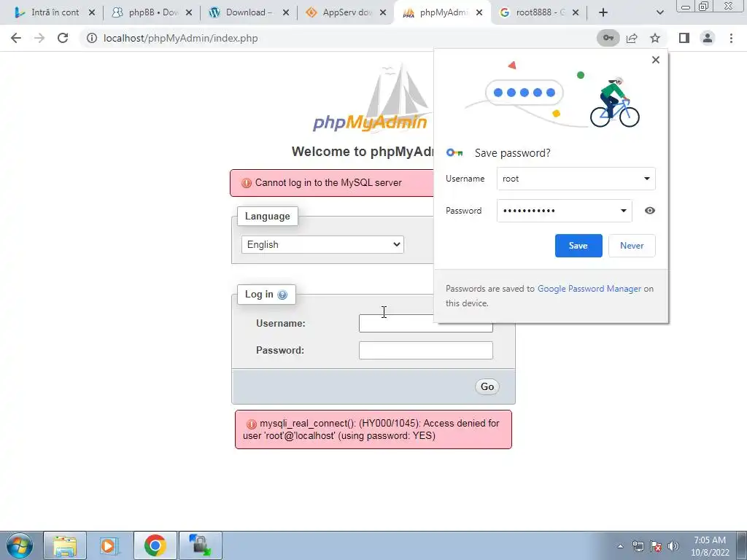Expand the Username dropdown in save popup

646,179
